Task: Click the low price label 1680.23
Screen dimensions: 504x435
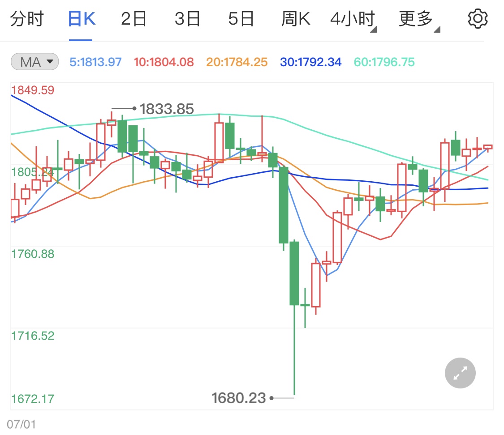Action: coord(238,398)
